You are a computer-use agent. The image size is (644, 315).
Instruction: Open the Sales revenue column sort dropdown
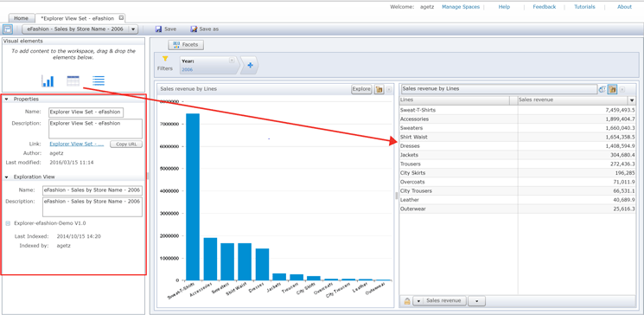point(632,100)
